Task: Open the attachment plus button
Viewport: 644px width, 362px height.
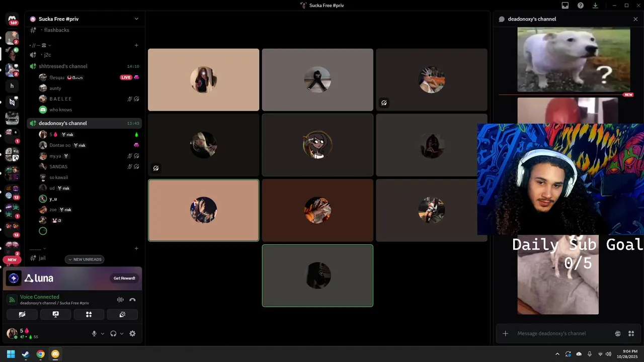Action: click(x=505, y=333)
